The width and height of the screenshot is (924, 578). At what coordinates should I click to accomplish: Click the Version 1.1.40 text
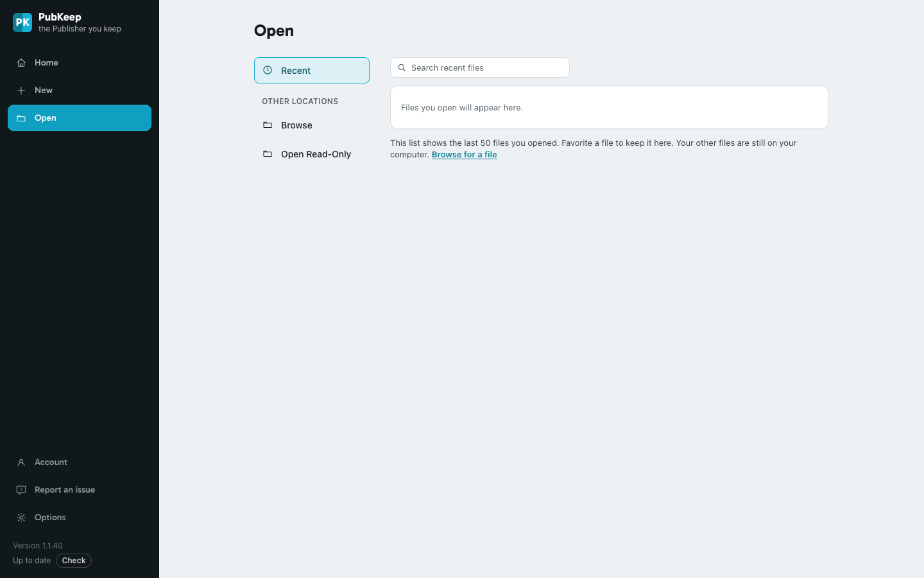(x=38, y=546)
